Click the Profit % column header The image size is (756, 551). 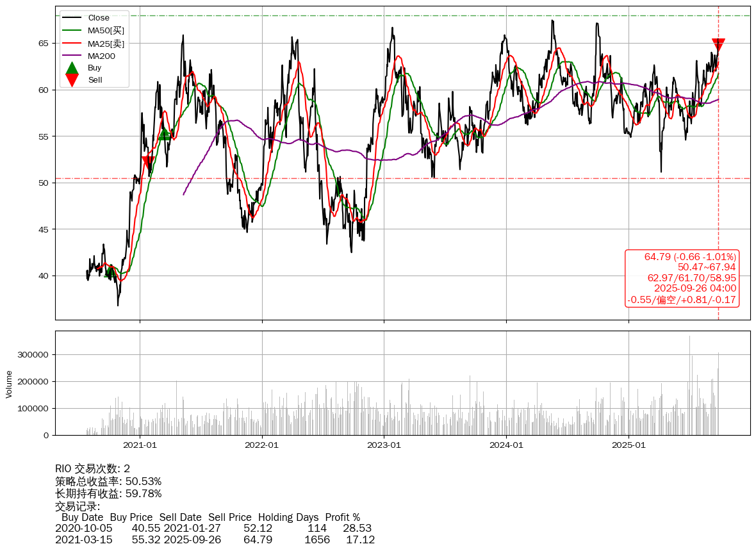coord(343,517)
